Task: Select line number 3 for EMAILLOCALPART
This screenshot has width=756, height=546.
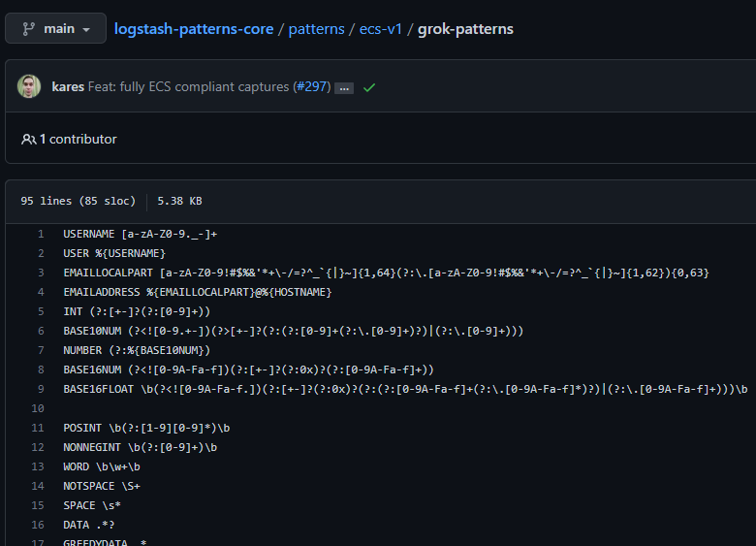Action: (x=40, y=273)
